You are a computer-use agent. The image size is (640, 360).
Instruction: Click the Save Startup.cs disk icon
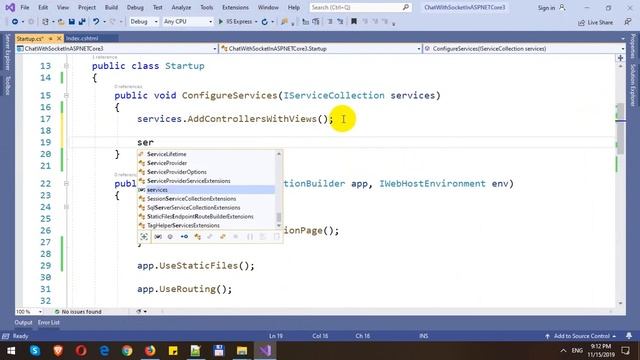click(x=71, y=22)
